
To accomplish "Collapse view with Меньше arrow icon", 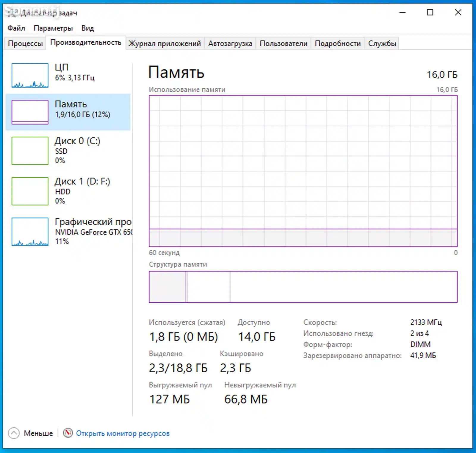I will 14,433.
